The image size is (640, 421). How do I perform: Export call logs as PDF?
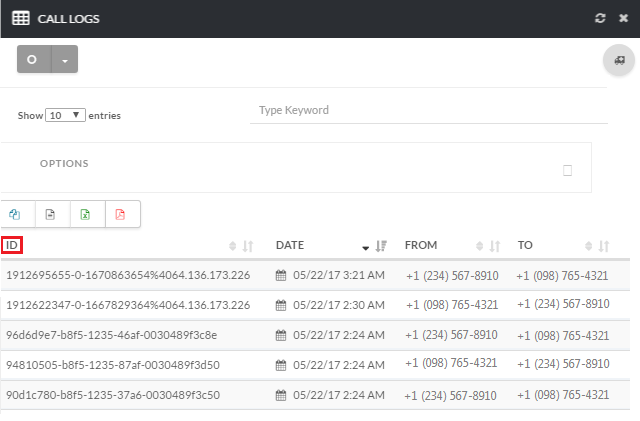point(120,214)
